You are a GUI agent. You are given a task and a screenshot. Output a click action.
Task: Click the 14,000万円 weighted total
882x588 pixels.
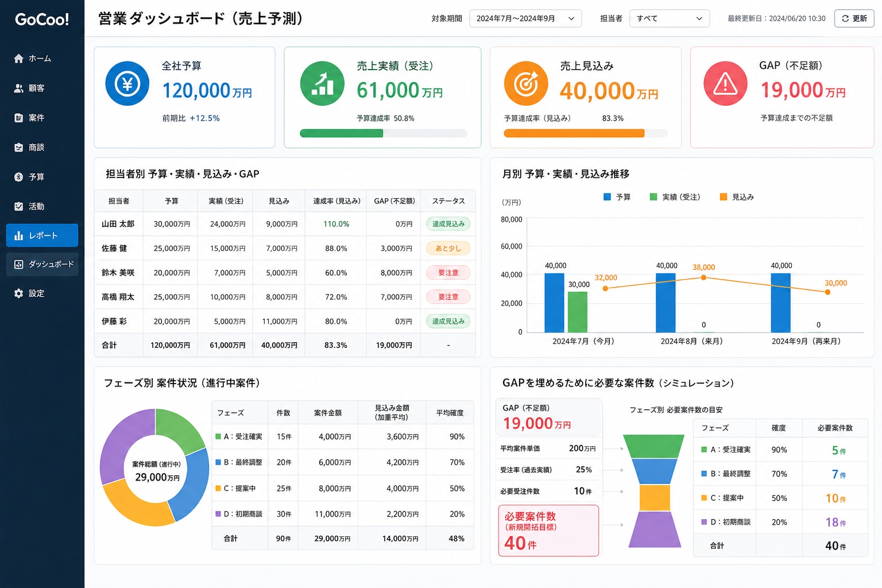[400, 539]
